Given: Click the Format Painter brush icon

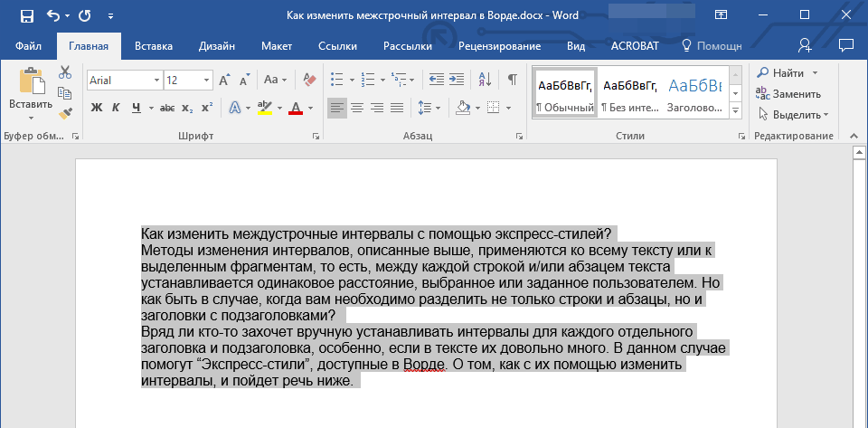Looking at the screenshot, I should point(65,113).
